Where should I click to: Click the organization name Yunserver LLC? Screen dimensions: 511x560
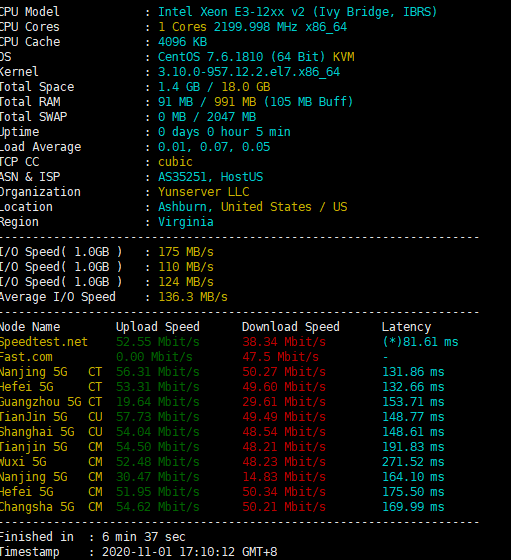pyautogui.click(x=204, y=192)
